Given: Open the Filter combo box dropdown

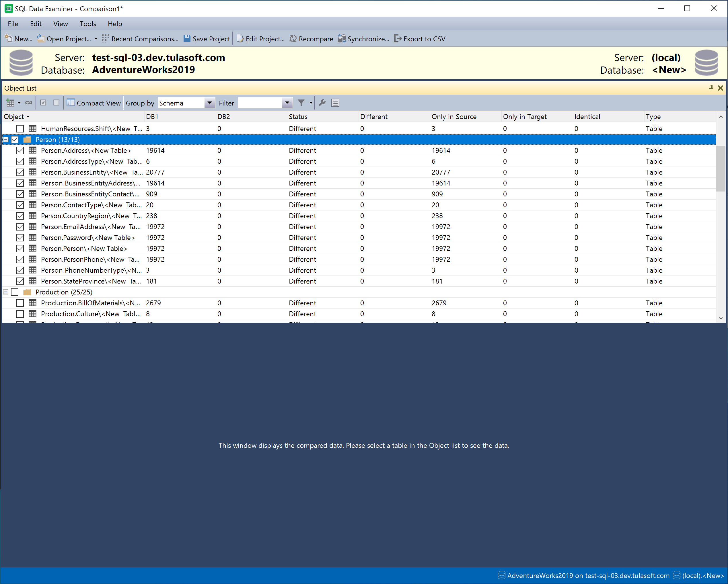Looking at the screenshot, I should coord(287,103).
